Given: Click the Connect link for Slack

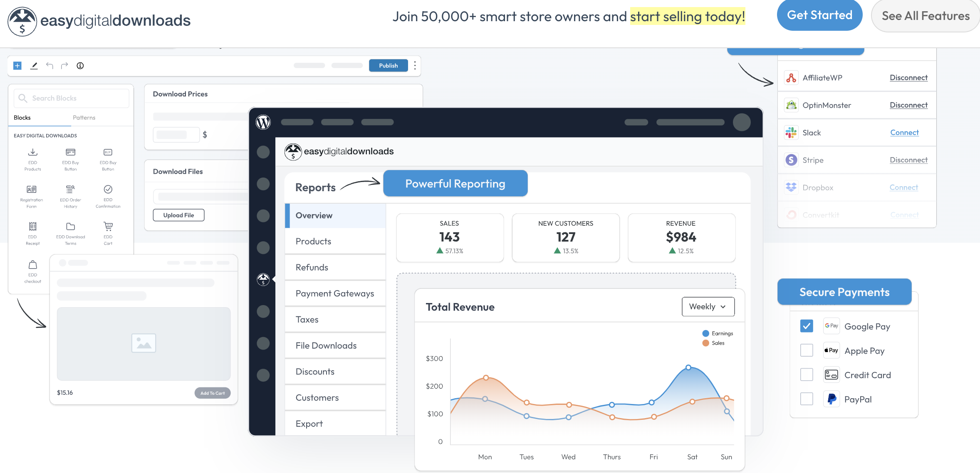Looking at the screenshot, I should (904, 133).
